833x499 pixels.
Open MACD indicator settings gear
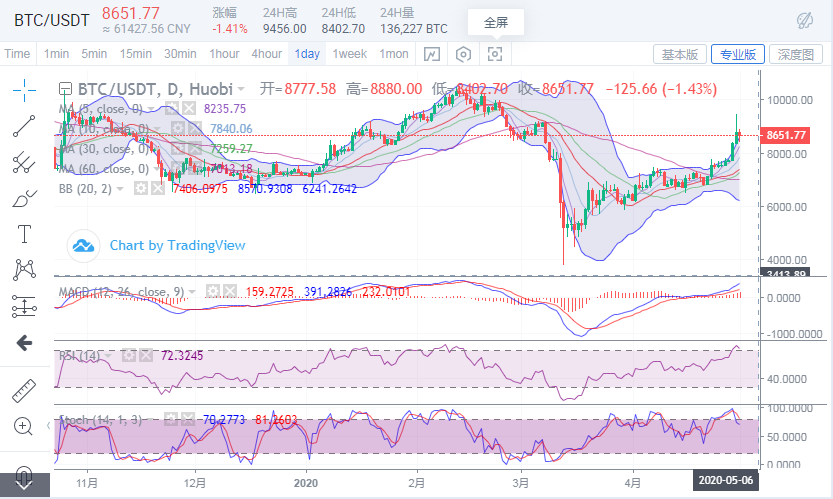pyautogui.click(x=212, y=291)
